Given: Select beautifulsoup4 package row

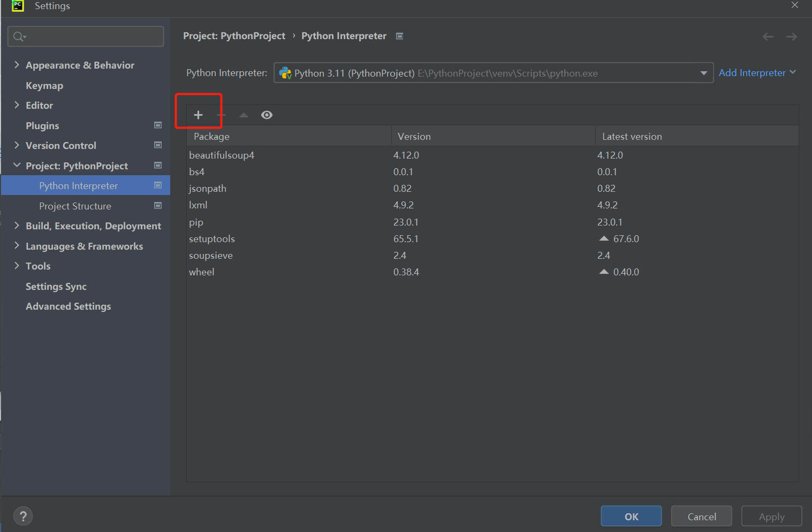Looking at the screenshot, I should (x=492, y=155).
